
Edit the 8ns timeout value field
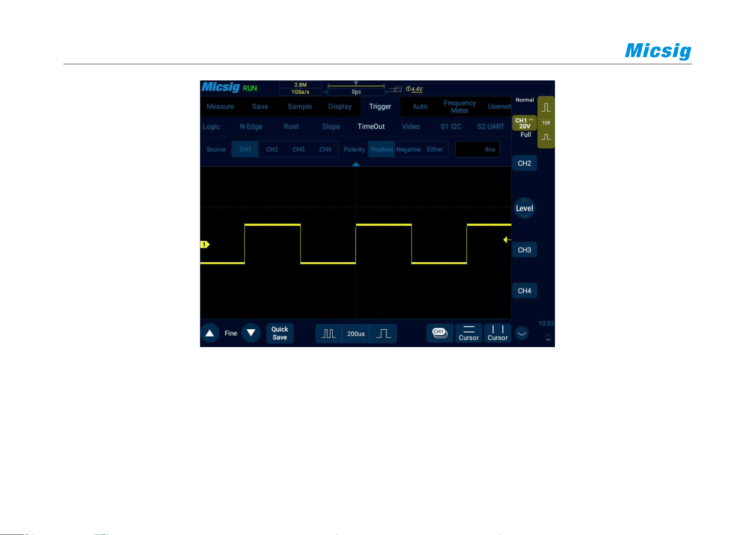tap(477, 150)
